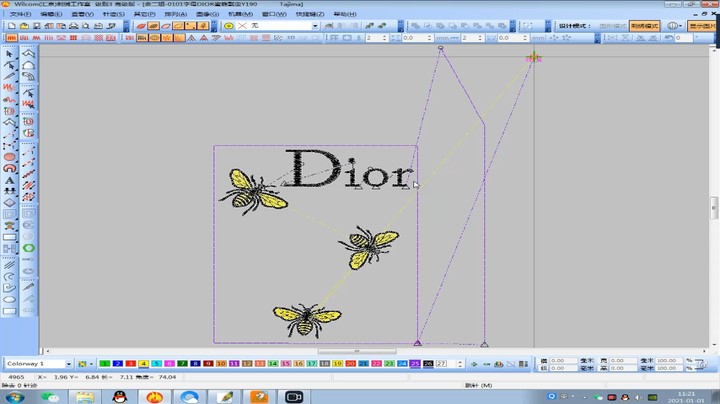
Task: Open the Window (W) menu
Action: click(274, 14)
